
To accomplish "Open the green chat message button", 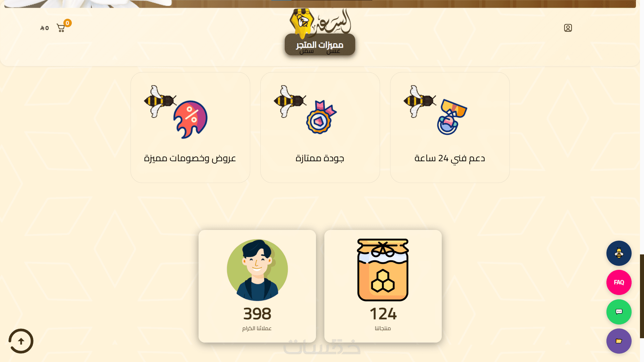I will (x=619, y=312).
